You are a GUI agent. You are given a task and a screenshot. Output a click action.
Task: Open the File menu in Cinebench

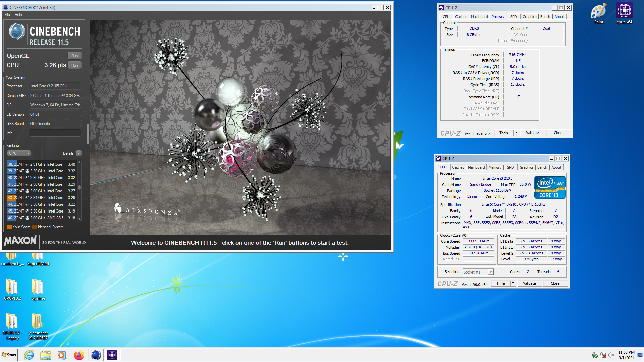[x=7, y=15]
